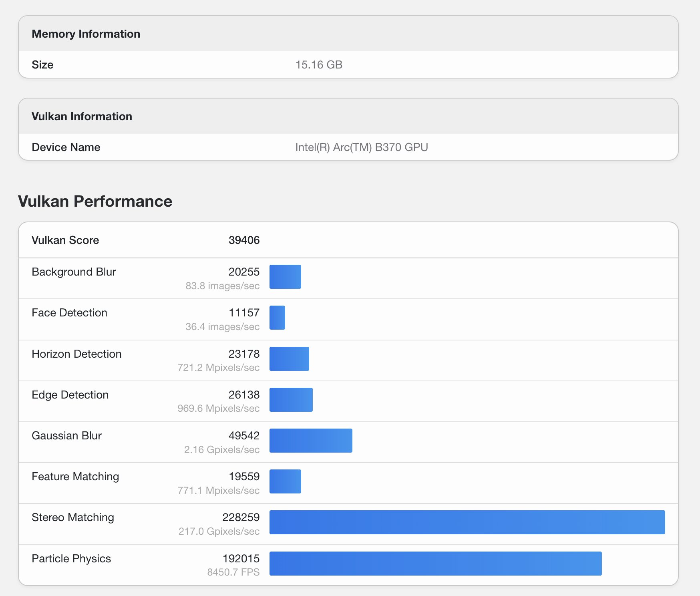Click the Stereo Matching row label
Viewport: 700px width, 596px height.
(73, 517)
